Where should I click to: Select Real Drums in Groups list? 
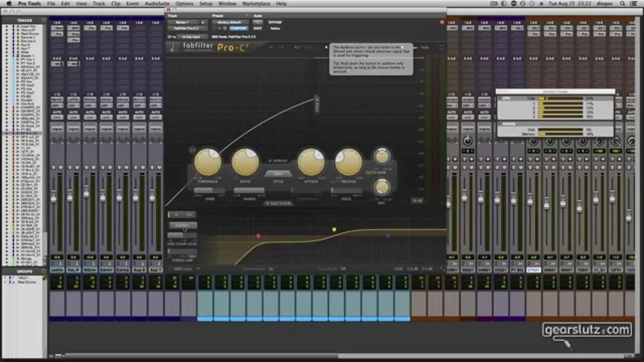(x=26, y=283)
